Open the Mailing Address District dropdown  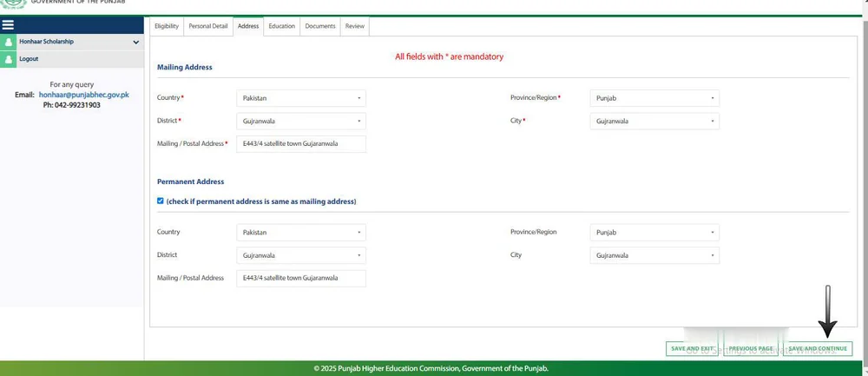301,121
